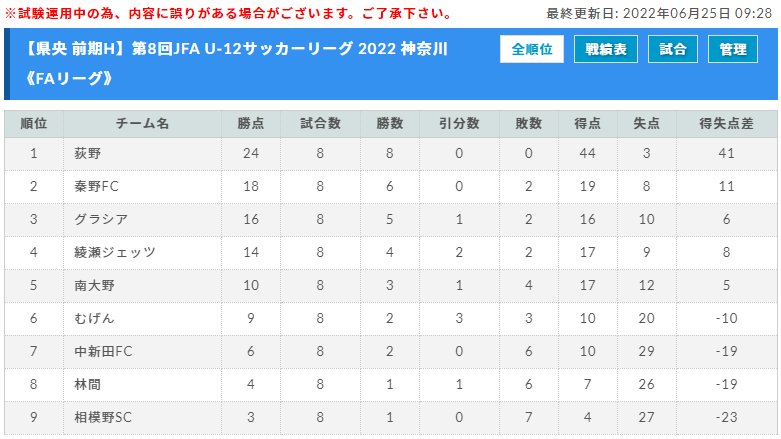The height and width of the screenshot is (439, 781).
Task: Click the チーム名 column header
Action: (x=142, y=124)
